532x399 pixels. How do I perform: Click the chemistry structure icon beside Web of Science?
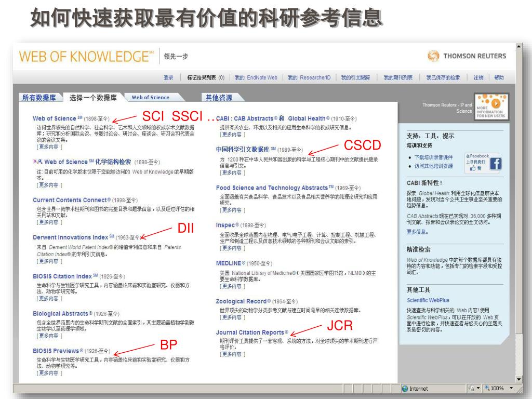pyautogui.click(x=37, y=162)
